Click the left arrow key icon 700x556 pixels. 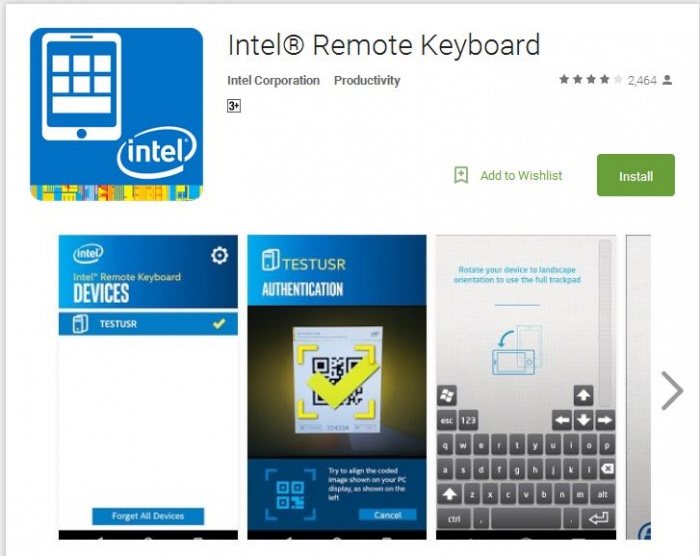point(562,420)
